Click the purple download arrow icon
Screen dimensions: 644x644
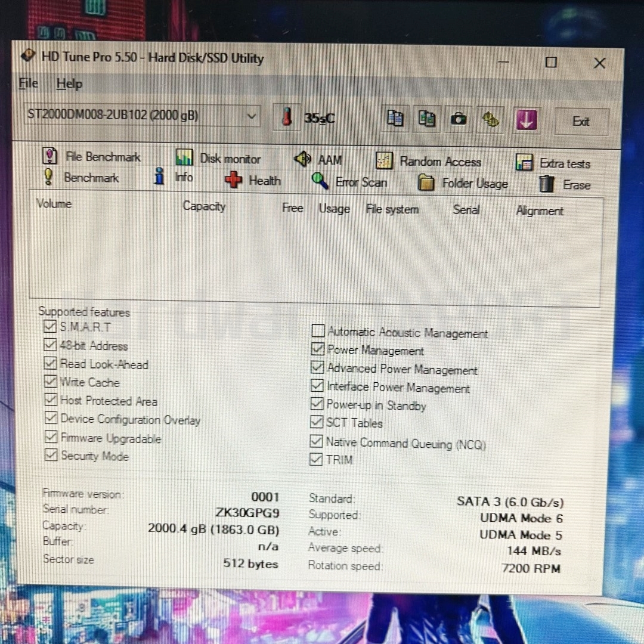coord(526,120)
